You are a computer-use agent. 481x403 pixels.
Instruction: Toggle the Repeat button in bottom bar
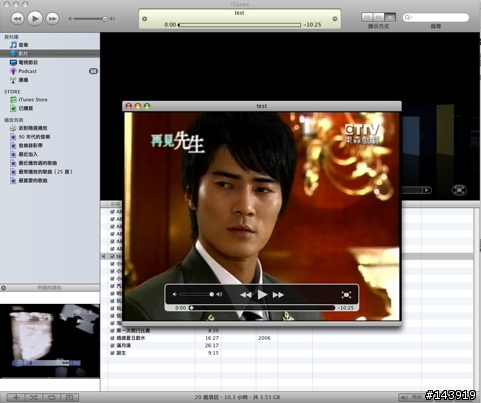(51, 397)
